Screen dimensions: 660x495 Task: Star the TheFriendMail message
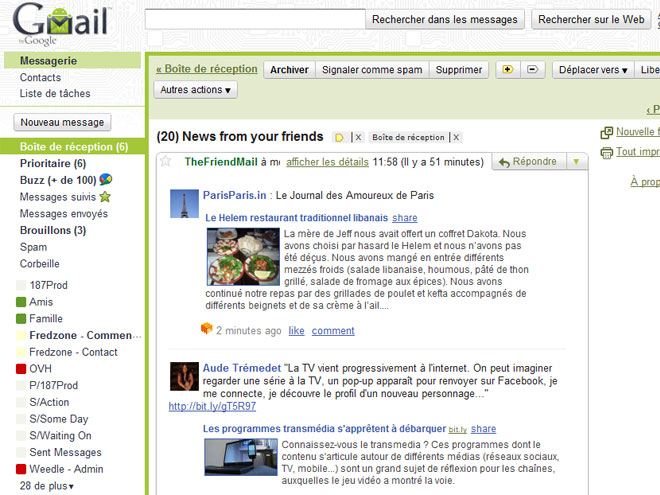tap(165, 161)
